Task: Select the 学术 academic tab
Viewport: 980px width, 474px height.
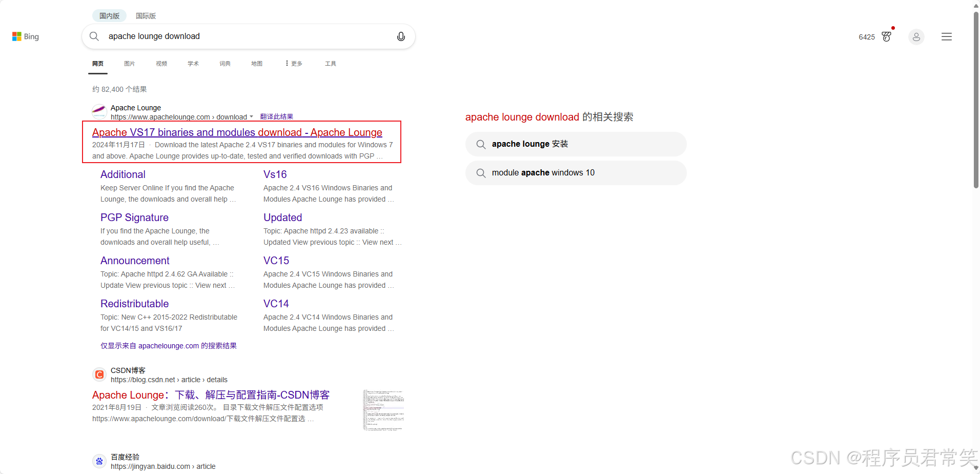Action: 193,64
